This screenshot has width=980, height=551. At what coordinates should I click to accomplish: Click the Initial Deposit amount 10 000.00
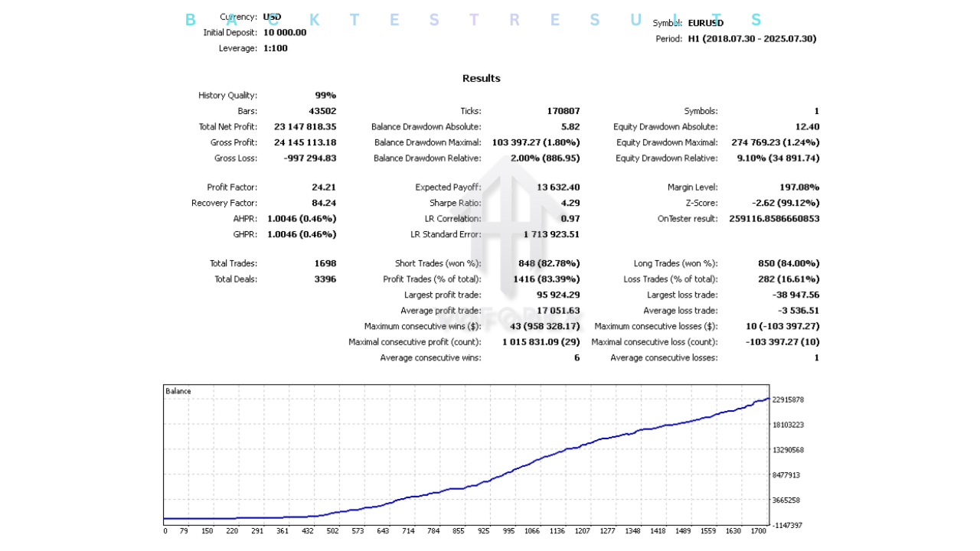pos(285,32)
